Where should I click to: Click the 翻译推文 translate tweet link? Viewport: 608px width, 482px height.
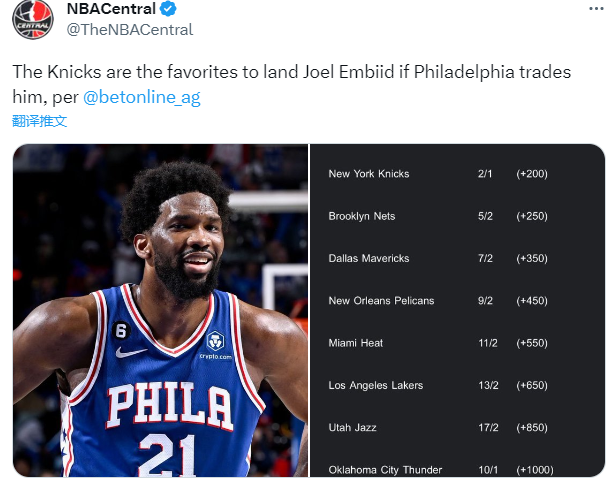[x=40, y=121]
